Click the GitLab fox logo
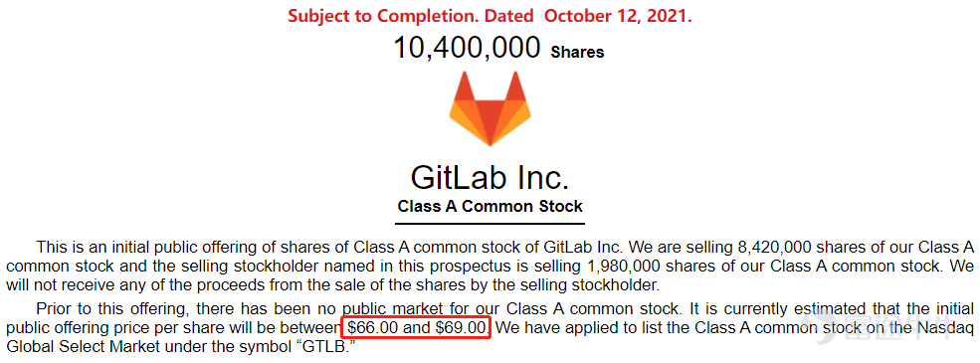Screen dimensions: 980x363 490,108
